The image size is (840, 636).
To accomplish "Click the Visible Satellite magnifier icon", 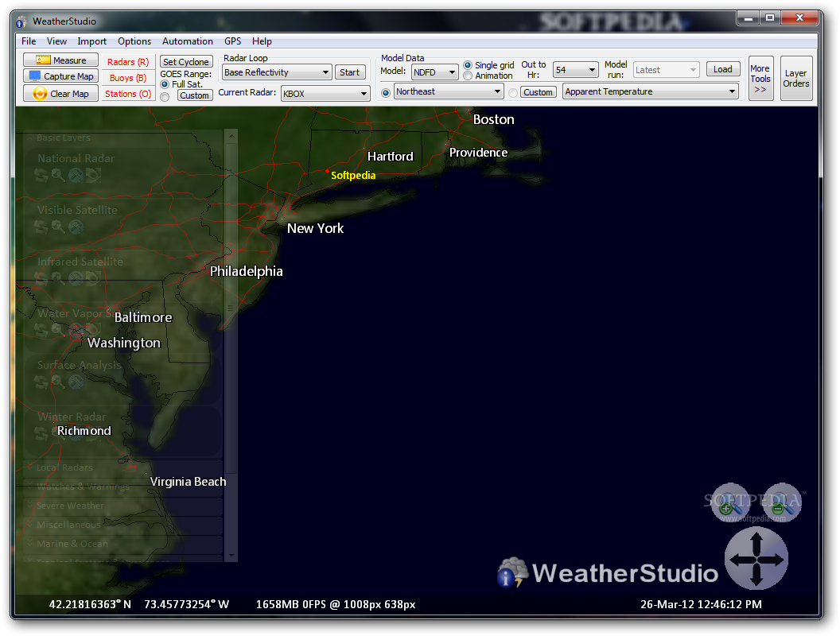I will pyautogui.click(x=58, y=227).
